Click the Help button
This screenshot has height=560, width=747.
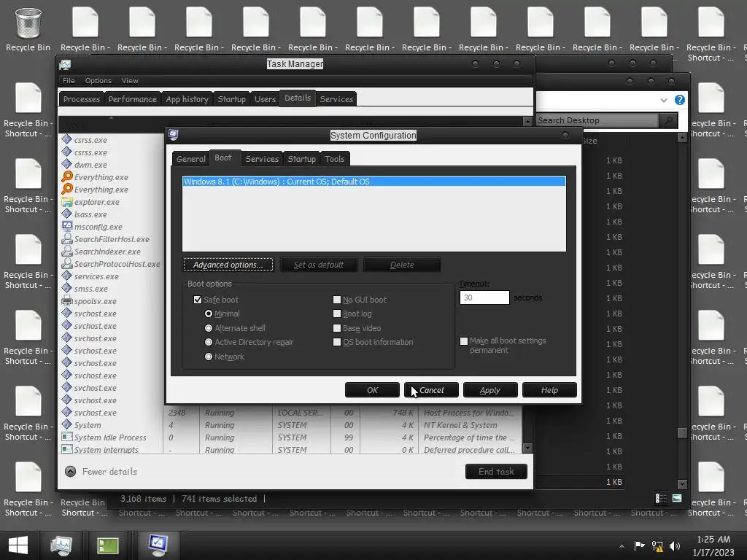[x=549, y=390]
